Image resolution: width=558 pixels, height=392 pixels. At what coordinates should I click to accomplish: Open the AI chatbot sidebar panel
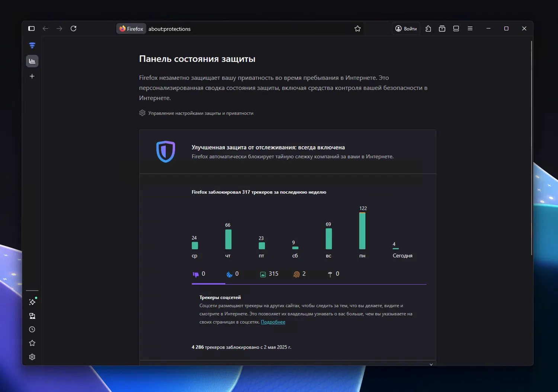32,302
